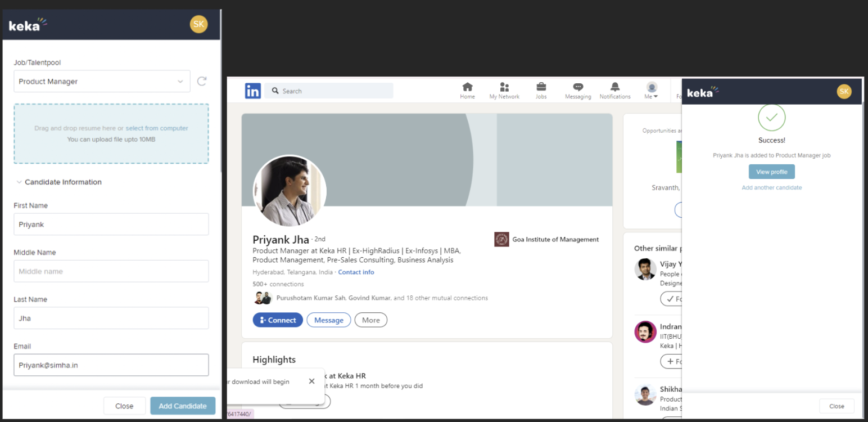Click Add another candidate link
This screenshot has width=868, height=422.
pyautogui.click(x=771, y=187)
